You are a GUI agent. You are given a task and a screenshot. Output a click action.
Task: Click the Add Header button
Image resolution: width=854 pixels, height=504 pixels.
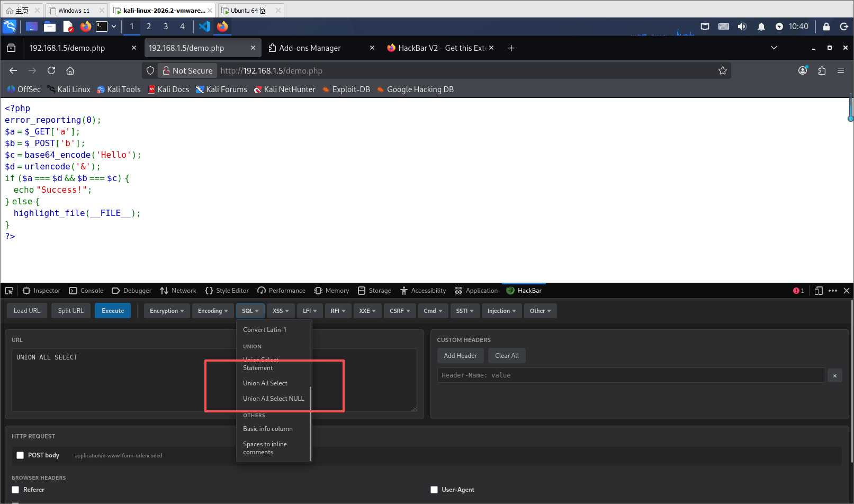[460, 356]
